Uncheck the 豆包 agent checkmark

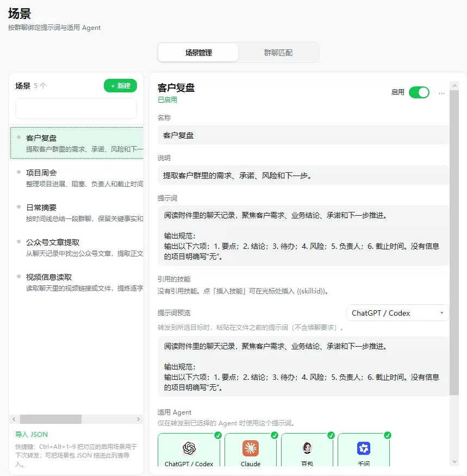pyautogui.click(x=331, y=435)
